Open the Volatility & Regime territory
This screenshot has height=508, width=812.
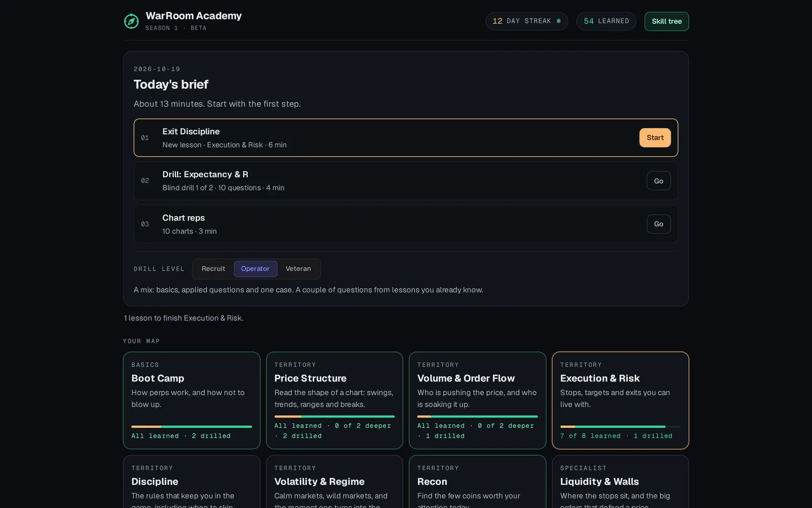[x=334, y=482]
